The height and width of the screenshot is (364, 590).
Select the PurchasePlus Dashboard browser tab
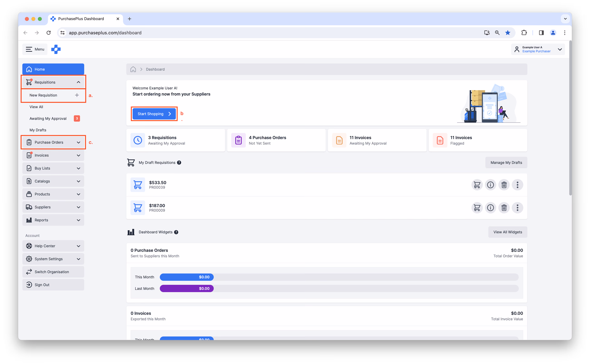pyautogui.click(x=86, y=19)
